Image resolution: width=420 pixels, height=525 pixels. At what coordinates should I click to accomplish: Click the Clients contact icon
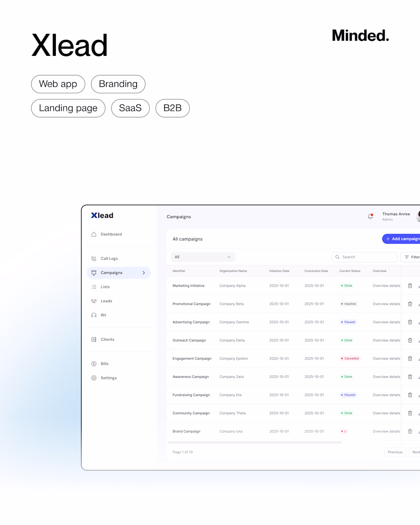coord(94,339)
